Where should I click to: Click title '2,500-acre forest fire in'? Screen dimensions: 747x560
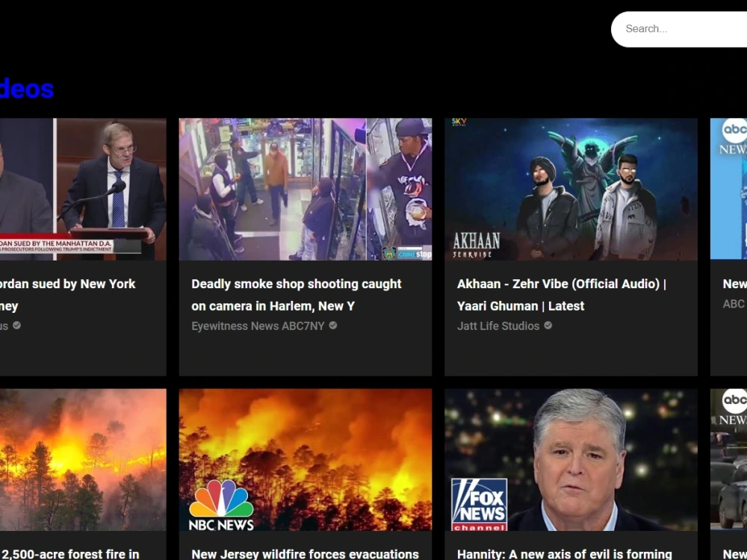pyautogui.click(x=69, y=554)
